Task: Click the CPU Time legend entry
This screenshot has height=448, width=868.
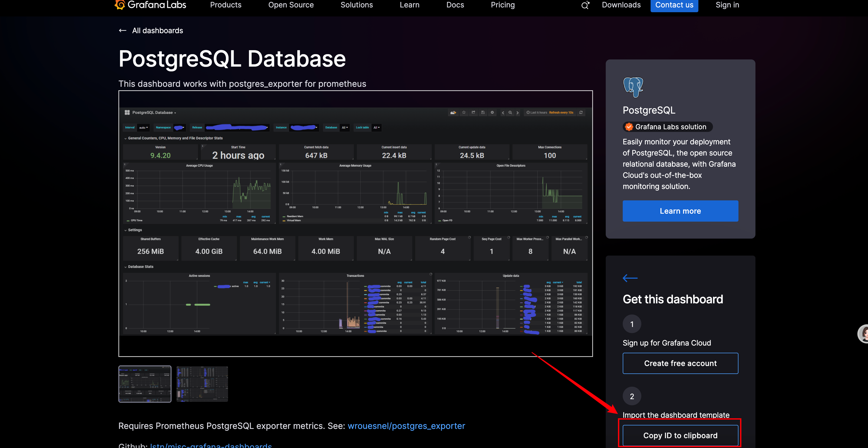Action: (134, 221)
